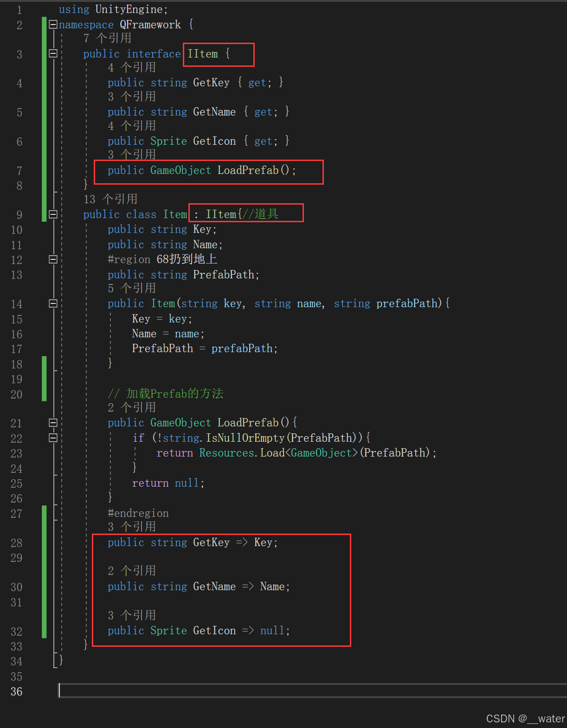Click the '#region 68扔到地上' directive
This screenshot has width=567, height=728.
point(162,259)
